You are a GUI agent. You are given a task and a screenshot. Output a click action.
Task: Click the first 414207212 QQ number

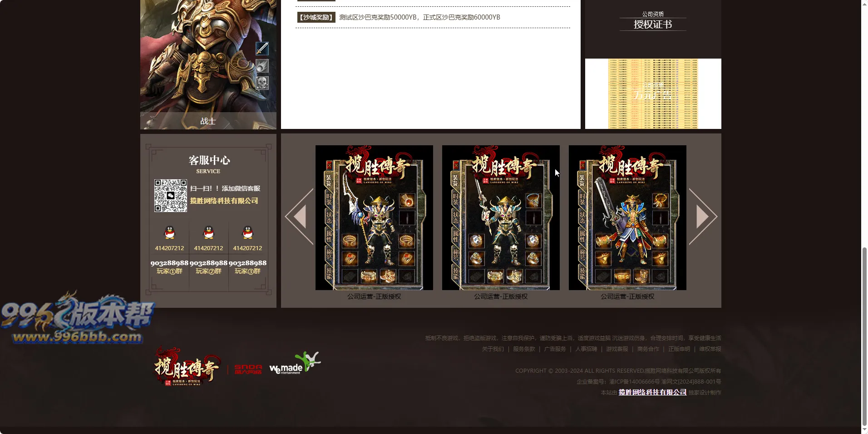[x=169, y=248]
